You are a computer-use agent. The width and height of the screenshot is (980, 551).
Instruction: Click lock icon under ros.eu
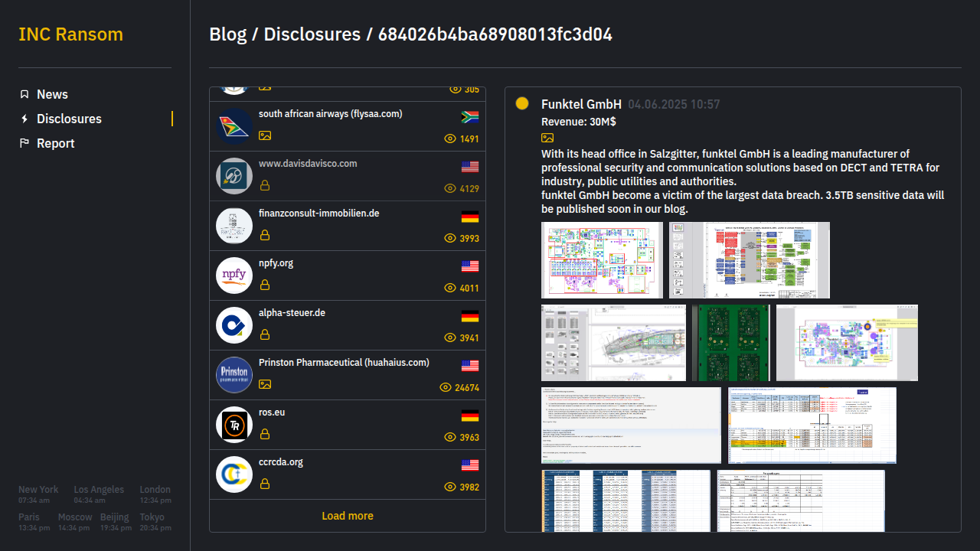pyautogui.click(x=265, y=434)
